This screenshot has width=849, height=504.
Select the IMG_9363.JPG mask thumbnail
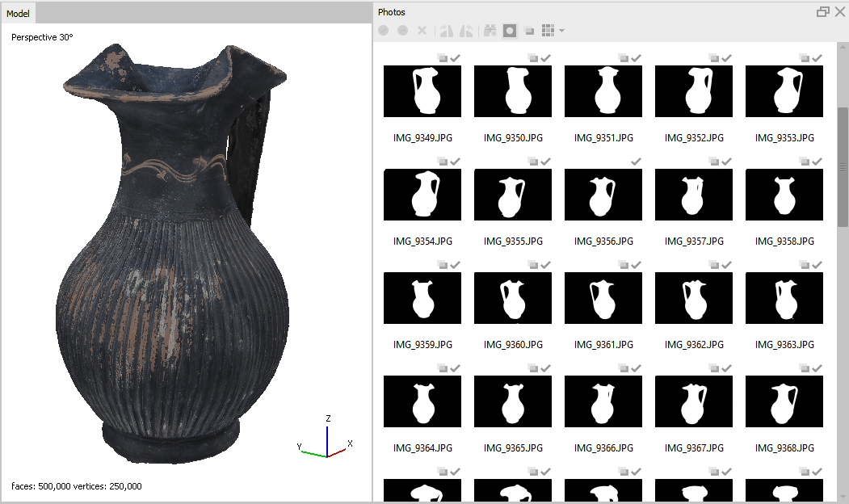pyautogui.click(x=784, y=298)
